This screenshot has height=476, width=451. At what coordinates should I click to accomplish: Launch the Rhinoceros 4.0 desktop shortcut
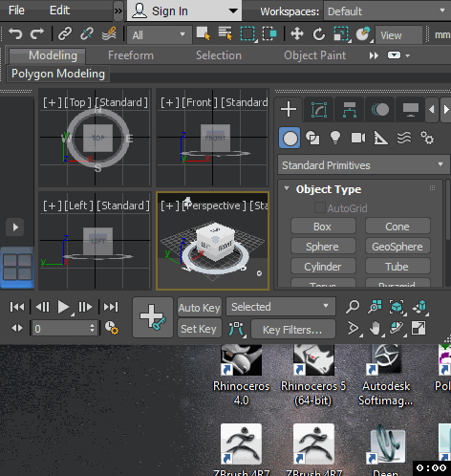(241, 375)
